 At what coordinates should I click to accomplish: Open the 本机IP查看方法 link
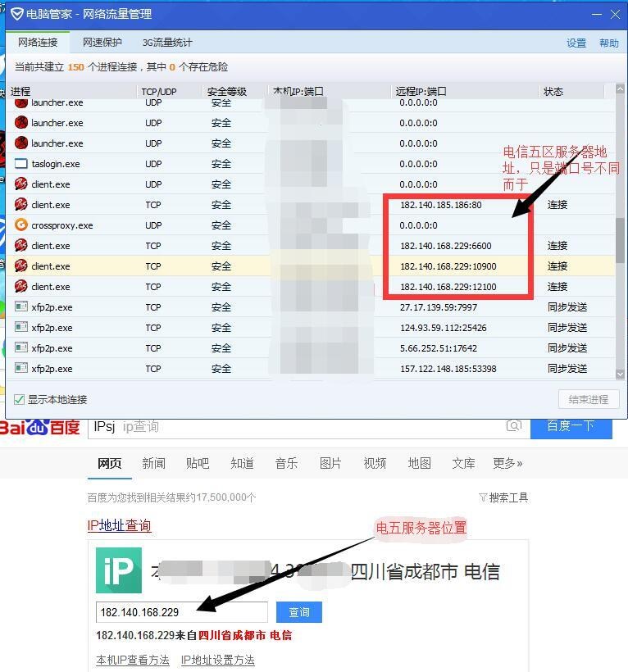[133, 660]
